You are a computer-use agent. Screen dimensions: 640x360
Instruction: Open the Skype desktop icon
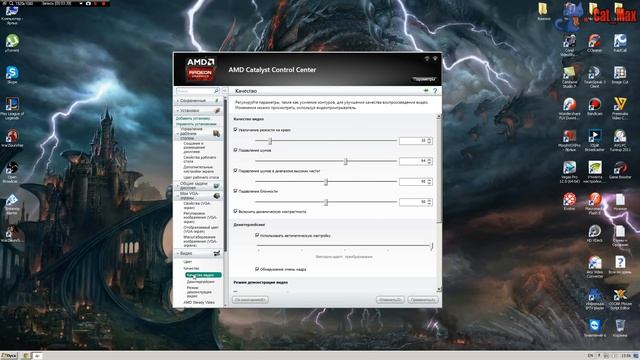coord(12,75)
